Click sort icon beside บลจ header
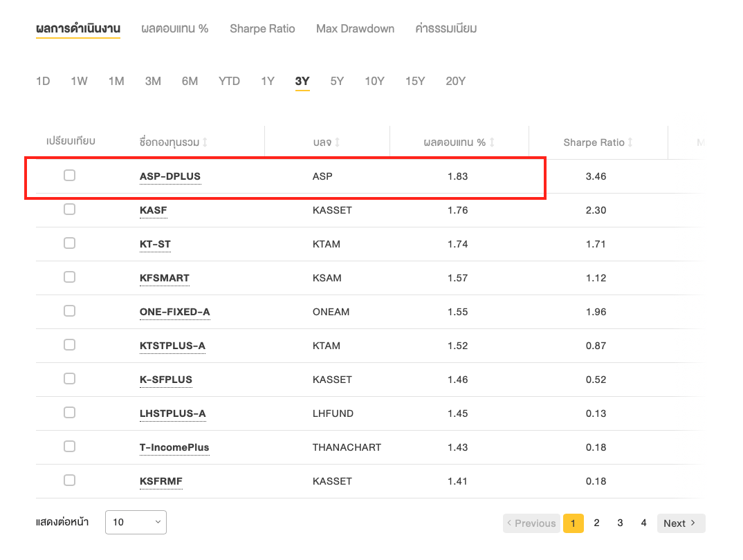Screen dimensions: 743x560 point(338,142)
